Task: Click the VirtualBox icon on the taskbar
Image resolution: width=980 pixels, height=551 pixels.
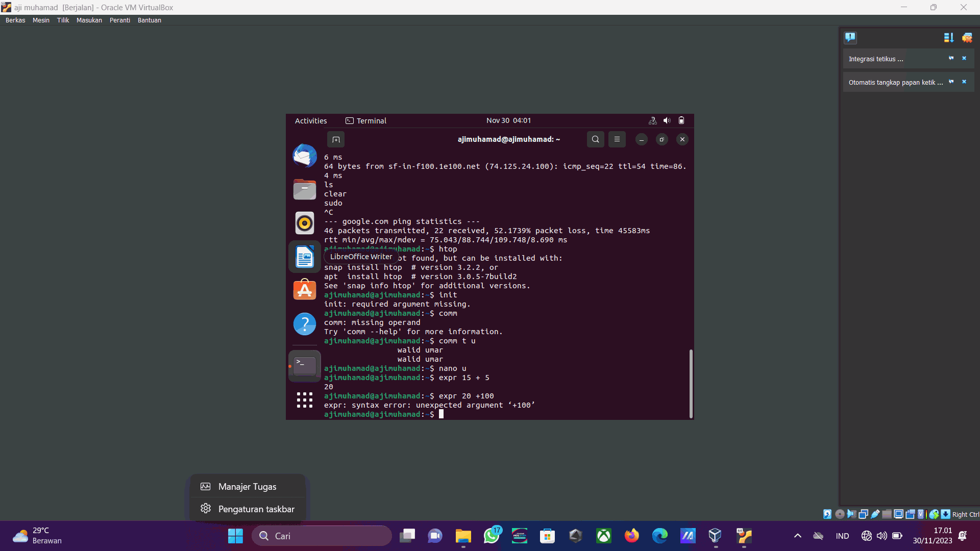Action: pos(716,536)
